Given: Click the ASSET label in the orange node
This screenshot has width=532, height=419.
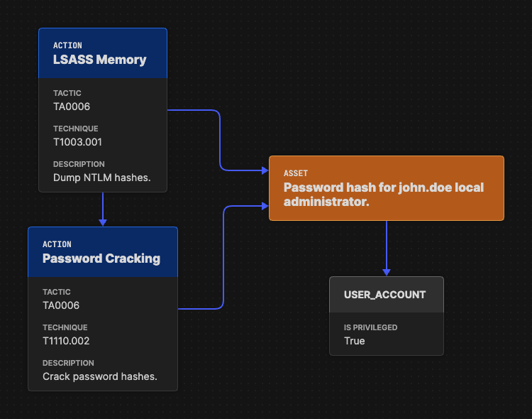Looking at the screenshot, I should click(295, 173).
